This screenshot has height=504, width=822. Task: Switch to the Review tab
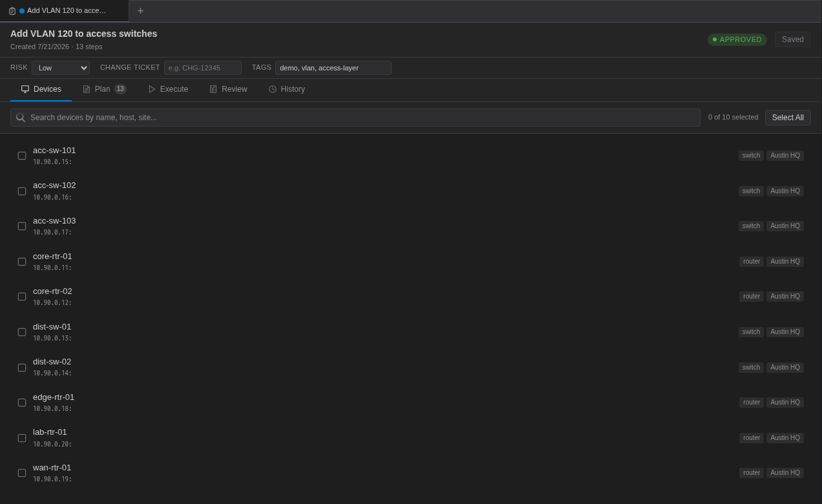click(228, 89)
